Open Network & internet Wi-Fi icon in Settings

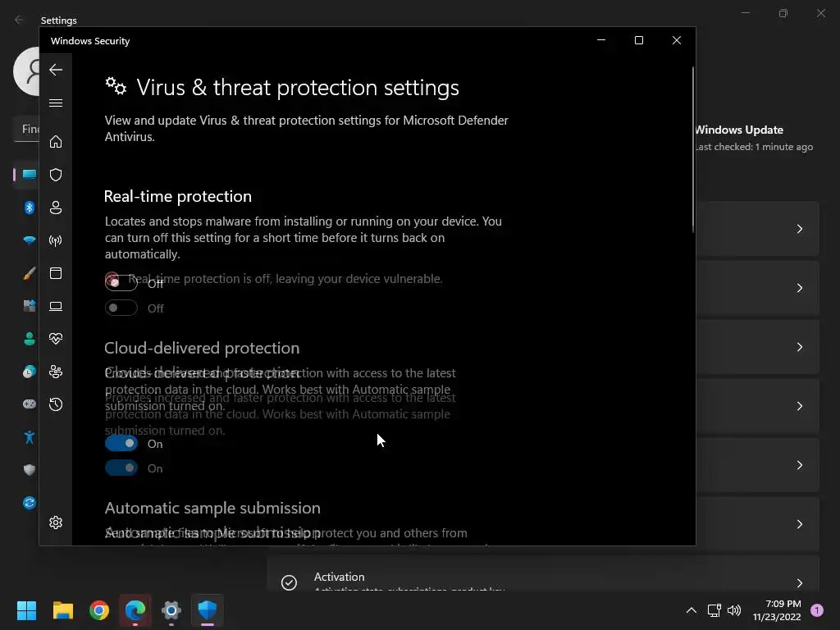(30, 240)
